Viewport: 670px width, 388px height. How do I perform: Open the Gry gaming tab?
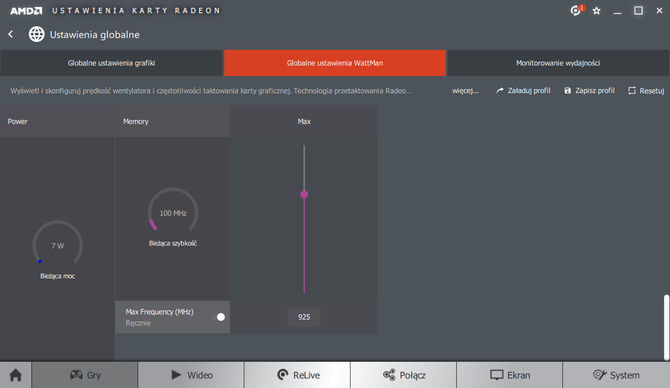85,375
